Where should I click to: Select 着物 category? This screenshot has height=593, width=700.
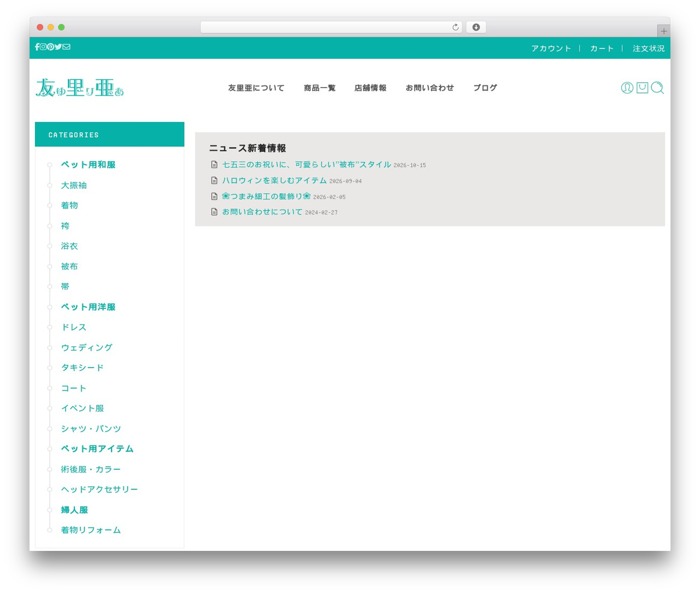coord(69,206)
